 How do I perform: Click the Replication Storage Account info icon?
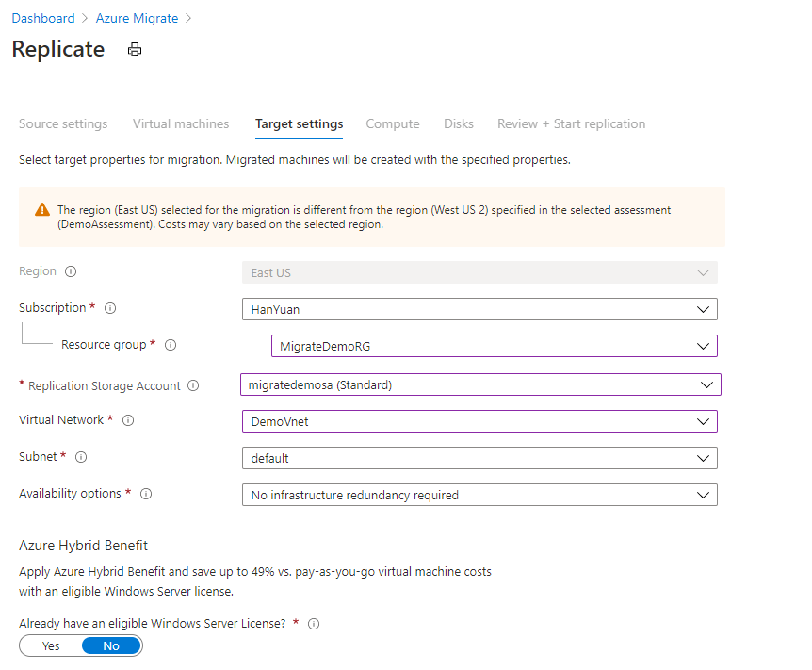pos(193,385)
